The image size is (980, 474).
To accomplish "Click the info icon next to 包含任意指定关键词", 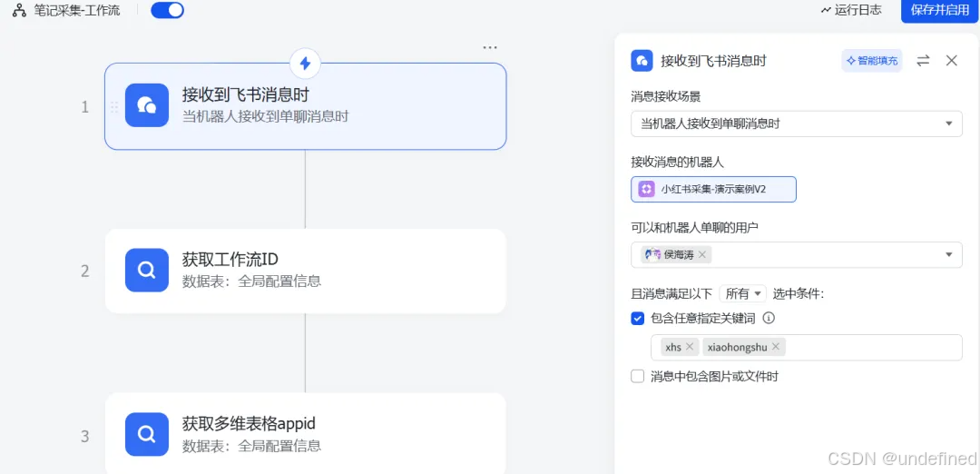I will (x=769, y=319).
